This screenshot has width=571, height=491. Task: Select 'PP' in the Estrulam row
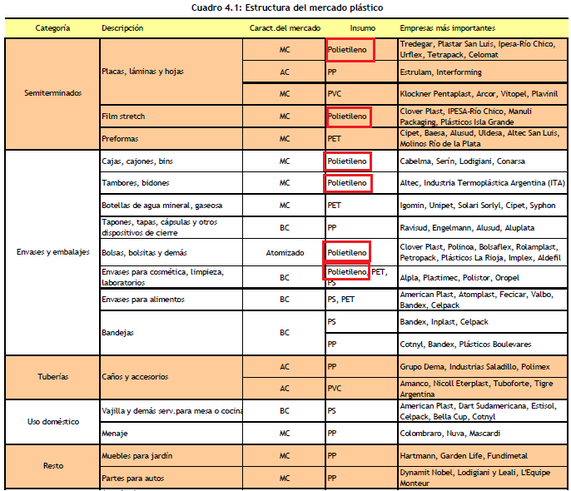pyautogui.click(x=332, y=72)
